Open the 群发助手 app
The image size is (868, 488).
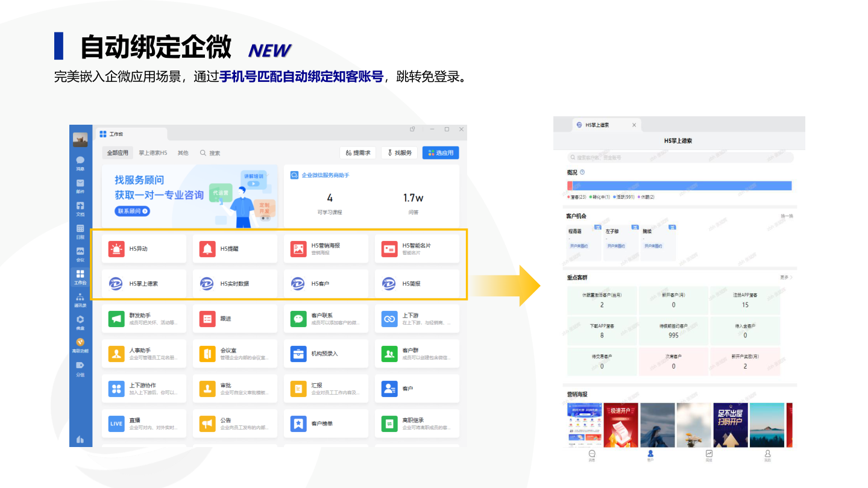[144, 319]
